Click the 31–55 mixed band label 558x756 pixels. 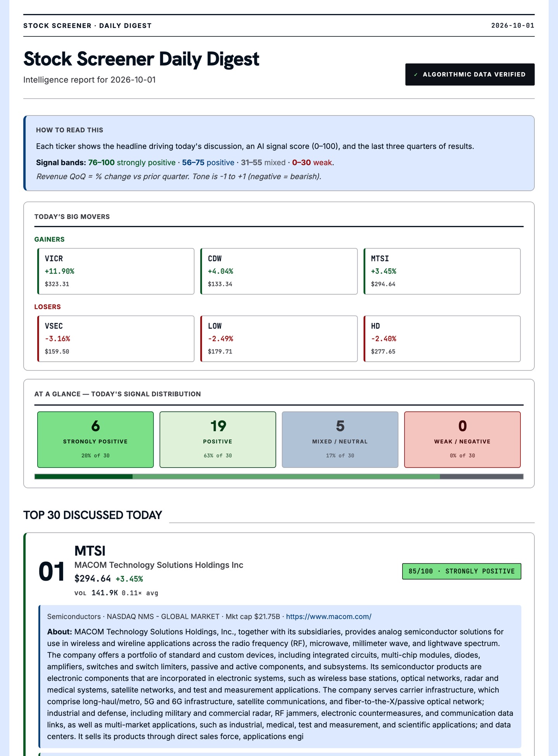click(x=263, y=162)
